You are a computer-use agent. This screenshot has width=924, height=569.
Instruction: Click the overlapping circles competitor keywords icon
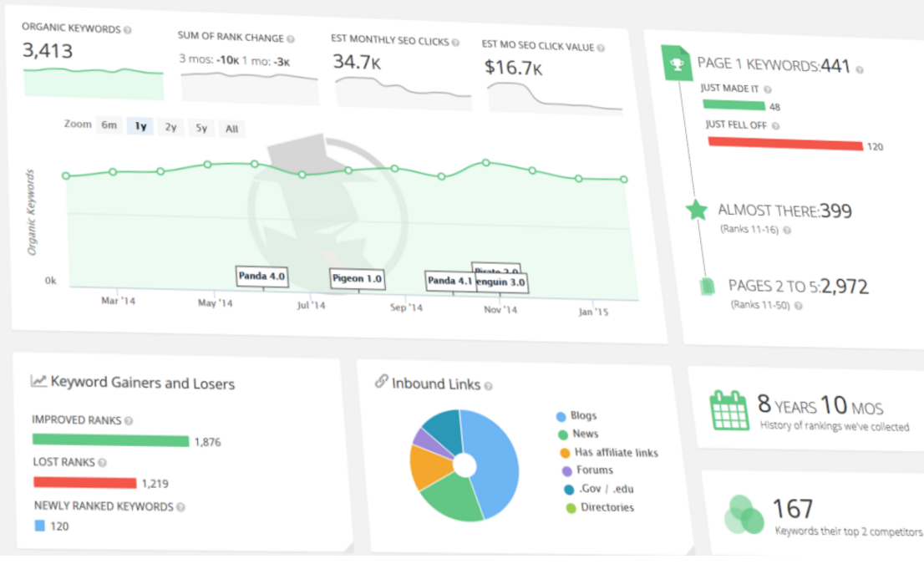pos(744,514)
